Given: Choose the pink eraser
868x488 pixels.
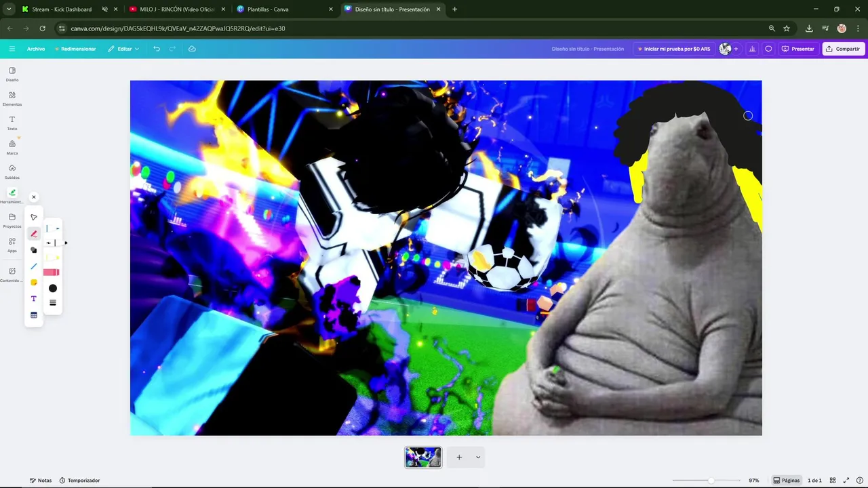Looking at the screenshot, I should pos(52,272).
